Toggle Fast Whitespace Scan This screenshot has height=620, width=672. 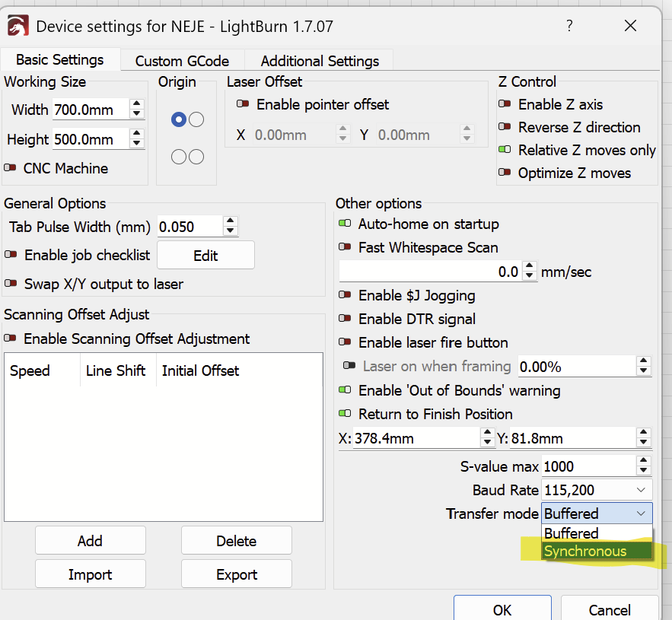click(345, 247)
